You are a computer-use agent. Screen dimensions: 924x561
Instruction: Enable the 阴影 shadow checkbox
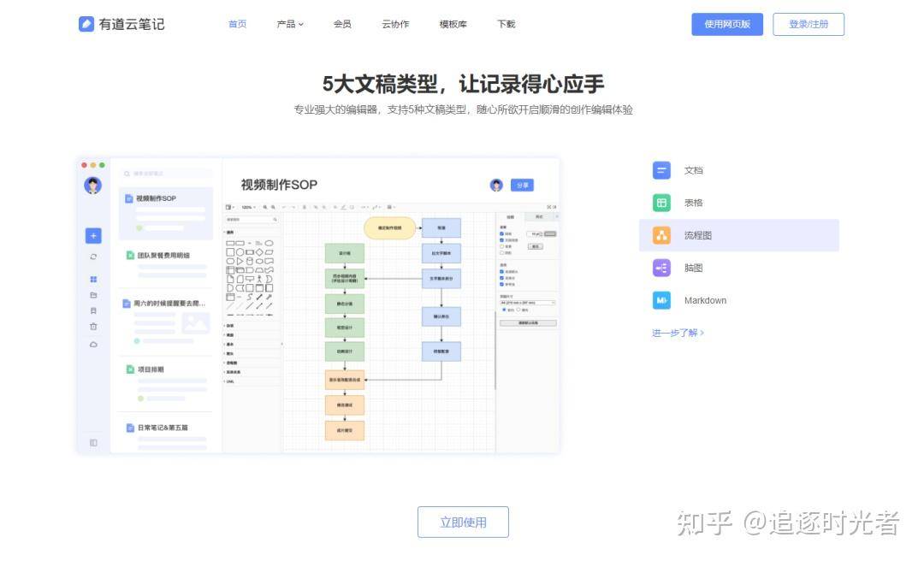501,253
